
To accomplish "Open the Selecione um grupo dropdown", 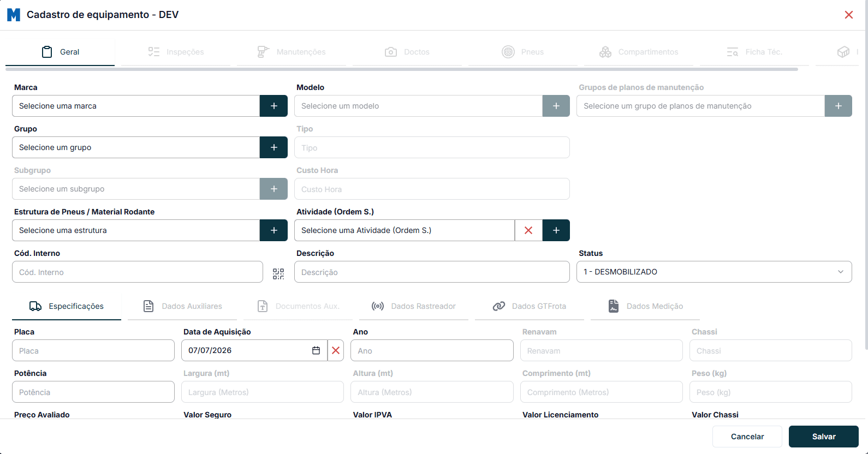I will (x=136, y=147).
